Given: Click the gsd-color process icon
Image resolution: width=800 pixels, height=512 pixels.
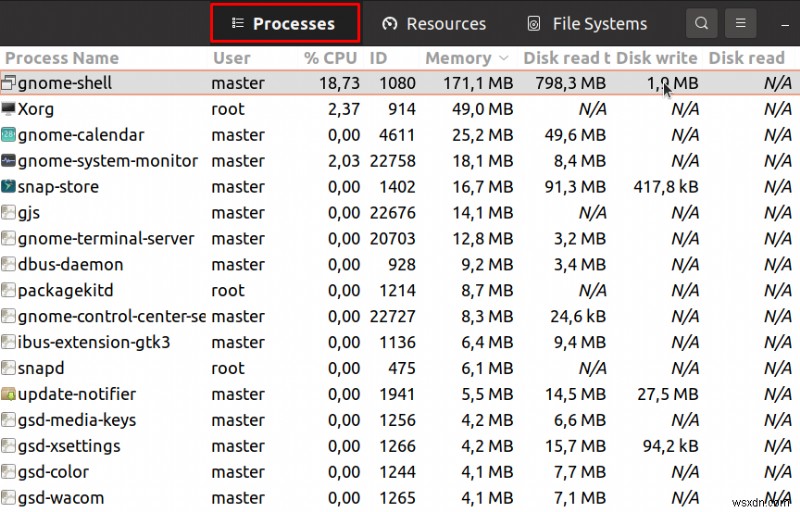Looking at the screenshot, I should [x=8, y=472].
